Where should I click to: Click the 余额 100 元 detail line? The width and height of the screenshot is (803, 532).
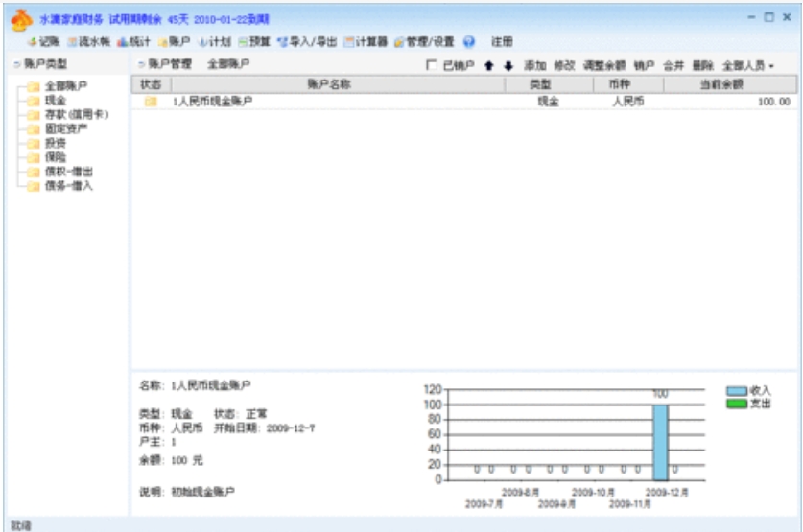[x=171, y=460]
